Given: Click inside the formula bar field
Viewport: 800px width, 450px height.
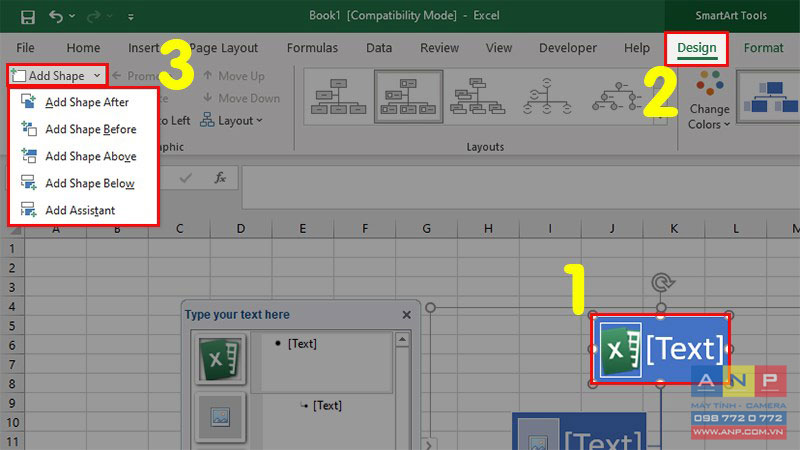Looking at the screenshot, I should coord(520,187).
